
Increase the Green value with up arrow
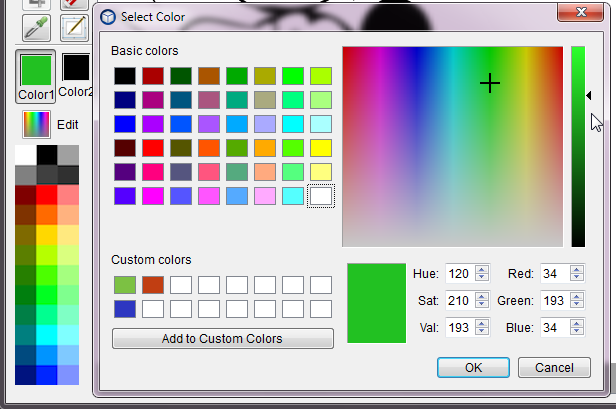pos(577,297)
